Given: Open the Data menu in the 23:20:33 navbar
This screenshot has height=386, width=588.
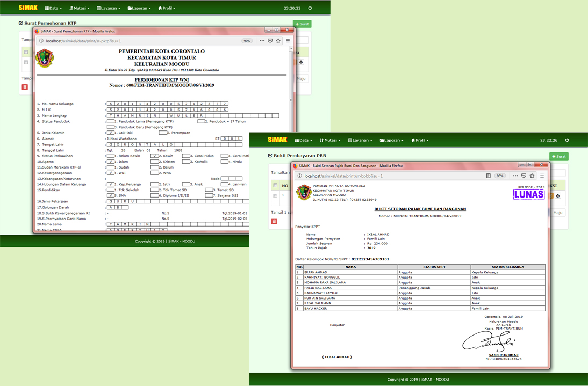Looking at the screenshot, I should pyautogui.click(x=53, y=8).
